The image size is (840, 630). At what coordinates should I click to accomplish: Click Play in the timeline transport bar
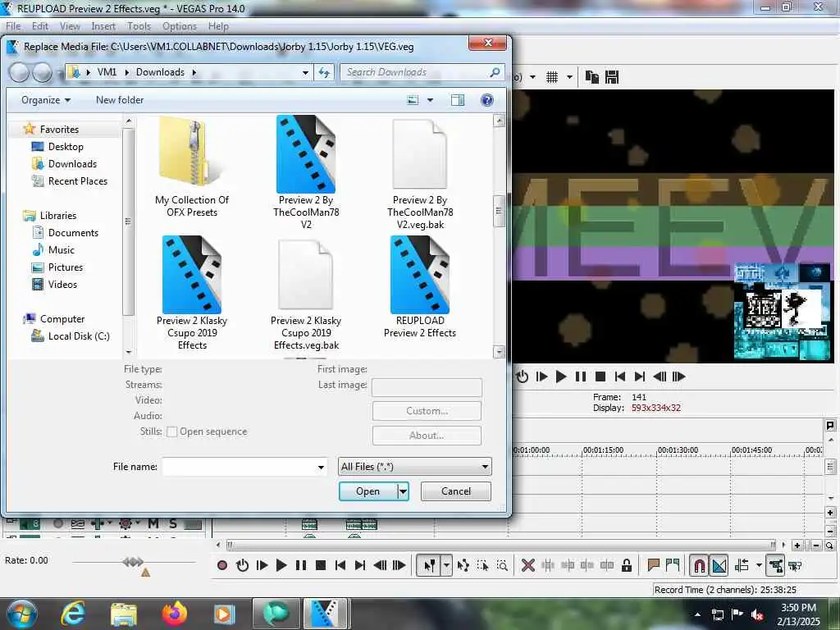tap(281, 565)
